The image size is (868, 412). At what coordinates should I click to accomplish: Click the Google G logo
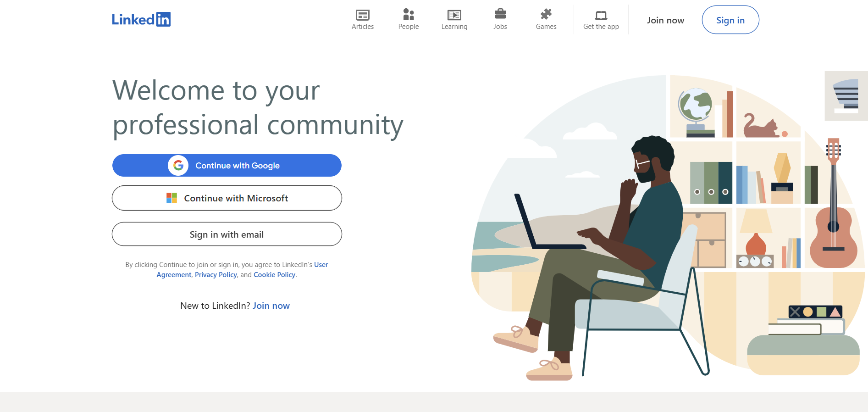[x=178, y=166]
